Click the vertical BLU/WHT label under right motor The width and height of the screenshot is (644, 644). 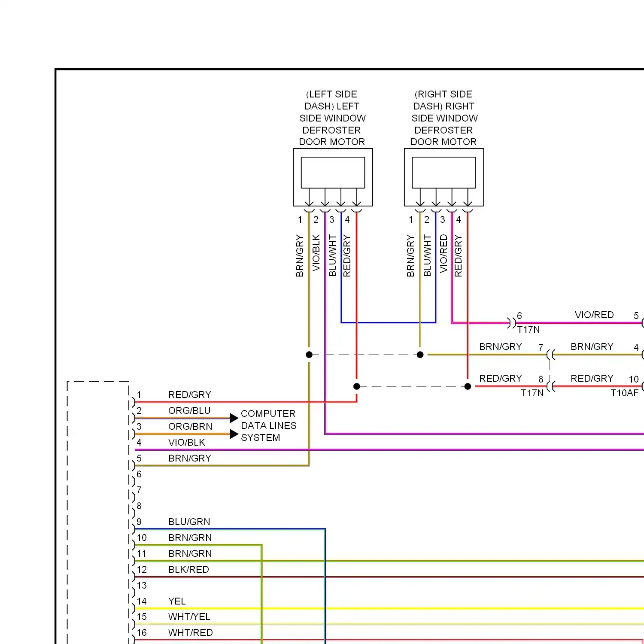427,255
